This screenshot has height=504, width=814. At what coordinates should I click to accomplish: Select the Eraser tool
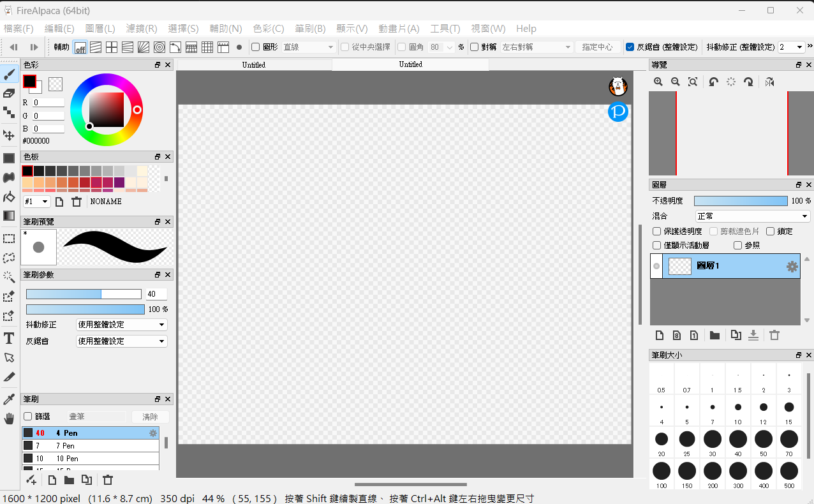pyautogui.click(x=9, y=93)
